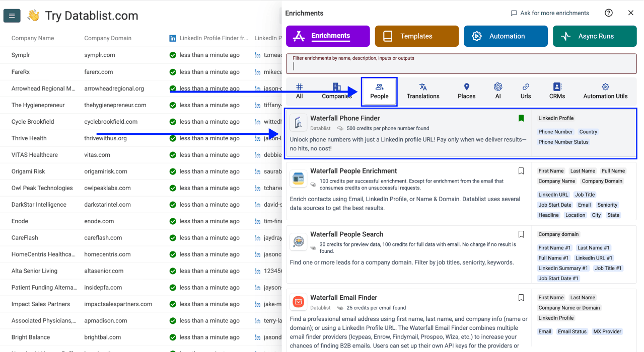
Task: Open the Translations enrichment category
Action: click(422, 92)
